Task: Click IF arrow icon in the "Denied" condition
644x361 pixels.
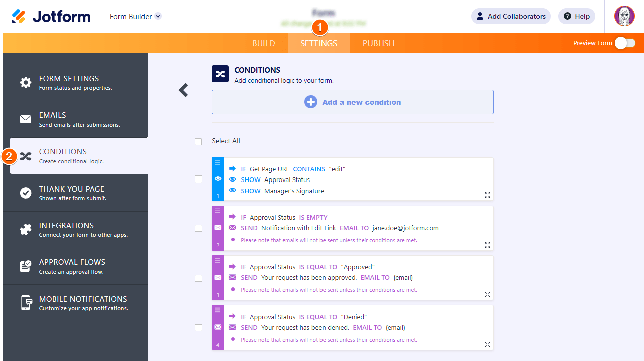Action: pyautogui.click(x=232, y=316)
